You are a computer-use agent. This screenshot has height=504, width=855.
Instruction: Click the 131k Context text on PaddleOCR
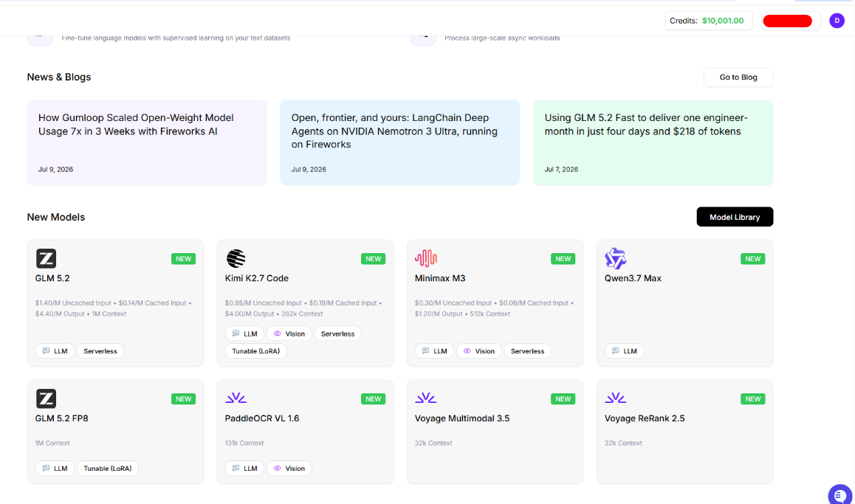pos(244,443)
